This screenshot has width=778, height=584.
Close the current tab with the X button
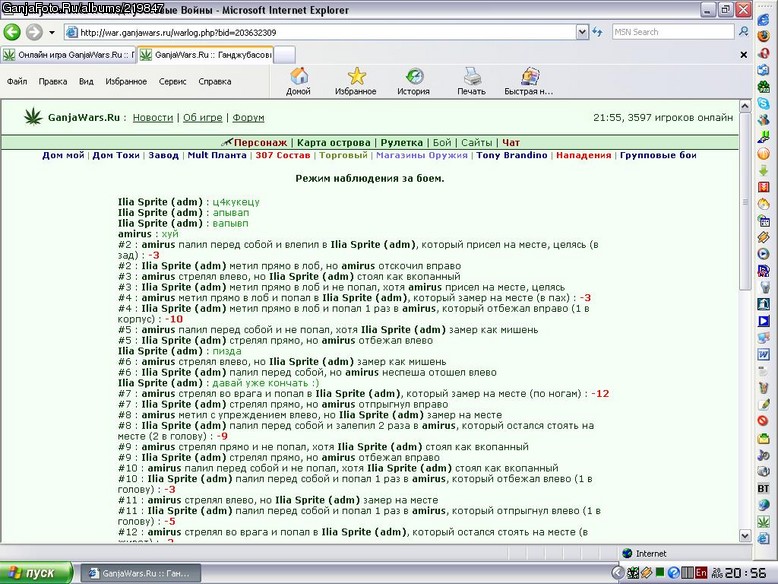click(x=743, y=55)
